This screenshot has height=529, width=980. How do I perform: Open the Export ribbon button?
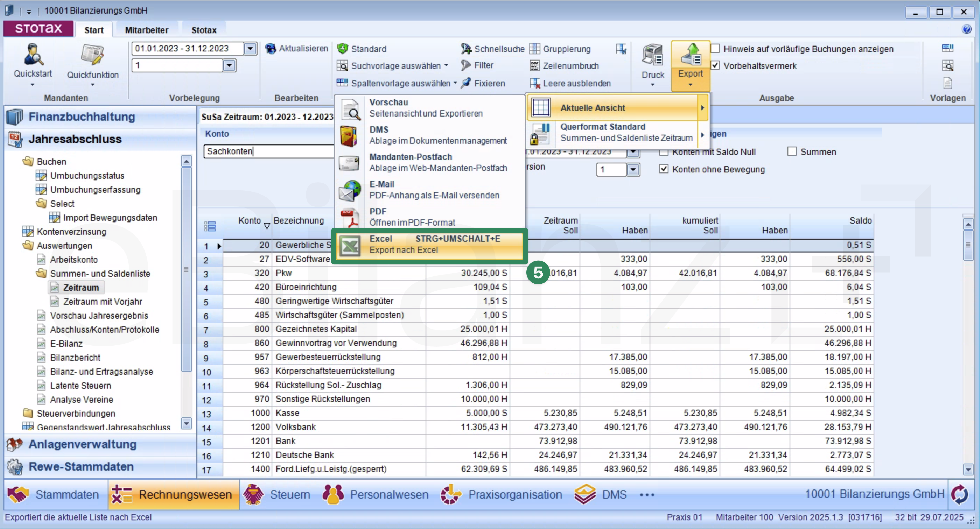point(691,65)
